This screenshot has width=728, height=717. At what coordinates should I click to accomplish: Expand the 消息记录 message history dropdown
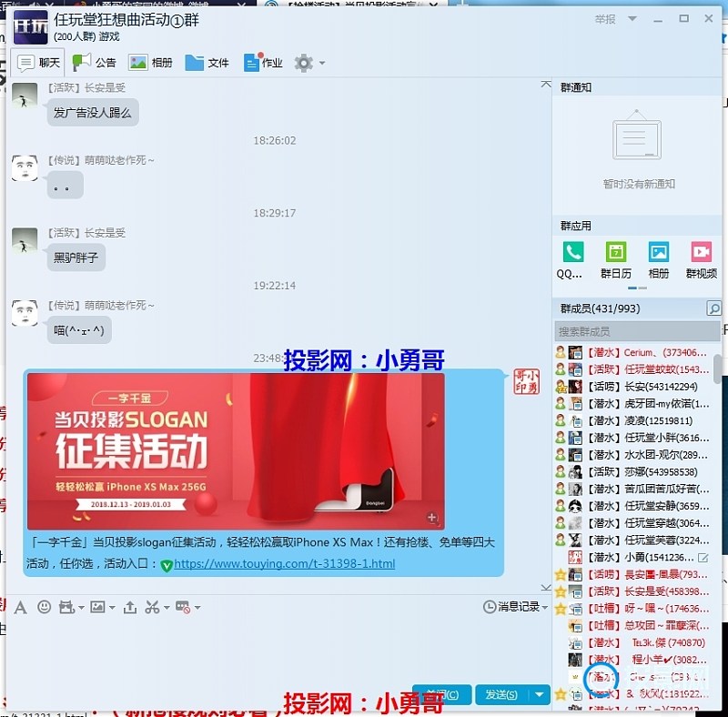[x=545, y=607]
